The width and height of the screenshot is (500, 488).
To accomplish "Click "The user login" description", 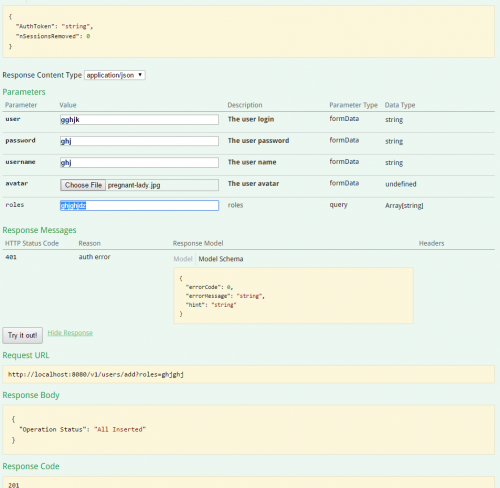I will point(251,119).
